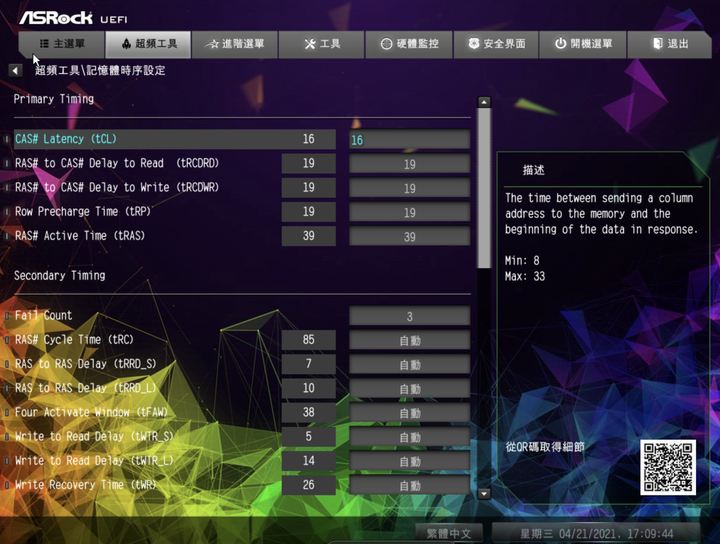720x544 pixels.
Task: Select the tRCDWR setting value field
Action: click(x=410, y=188)
